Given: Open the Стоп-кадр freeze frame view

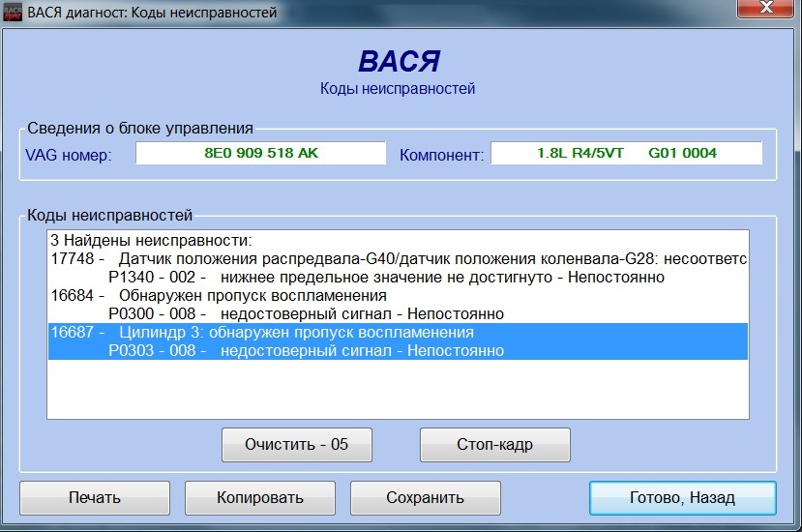Looking at the screenshot, I should (494, 445).
